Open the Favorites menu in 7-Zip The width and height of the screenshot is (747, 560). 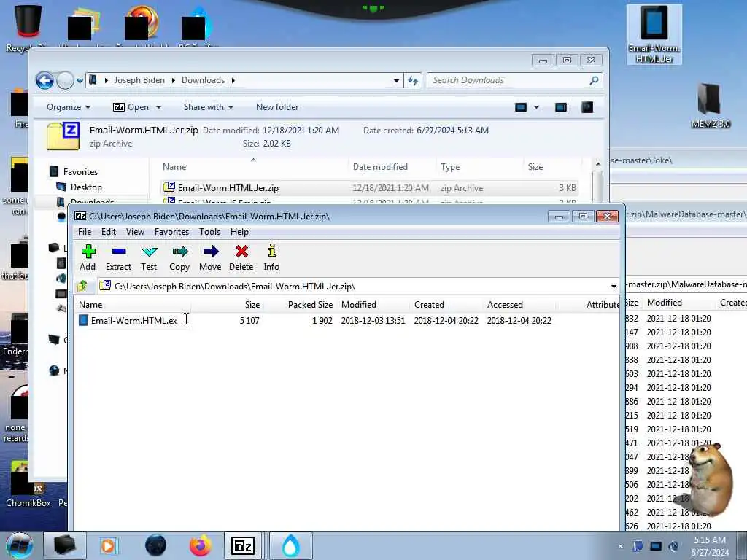pyautogui.click(x=172, y=232)
